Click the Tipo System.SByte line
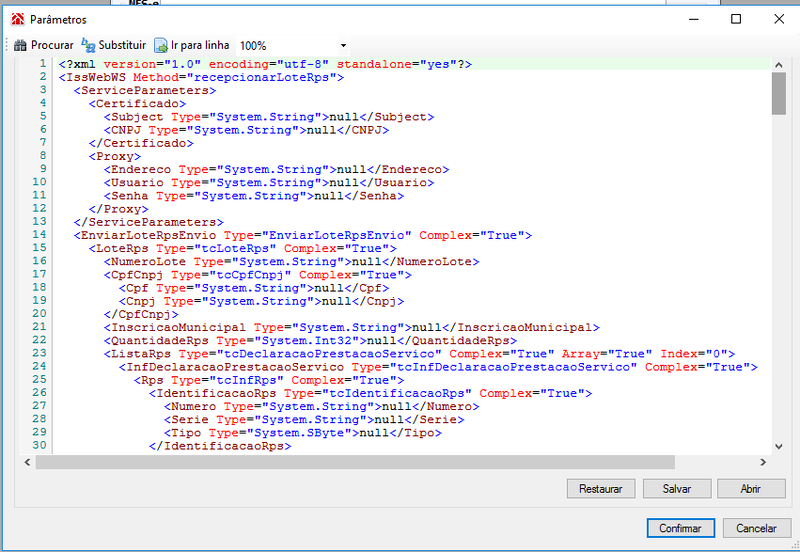The width and height of the screenshot is (800, 552). (x=303, y=433)
